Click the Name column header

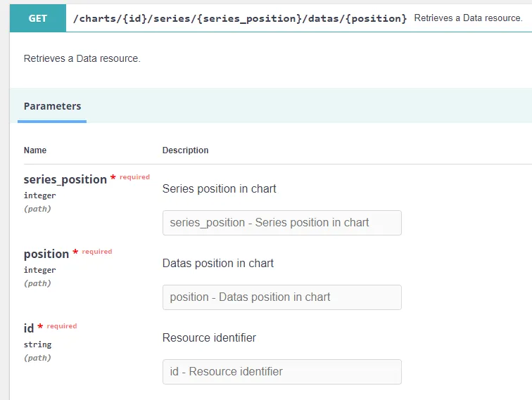pos(35,150)
